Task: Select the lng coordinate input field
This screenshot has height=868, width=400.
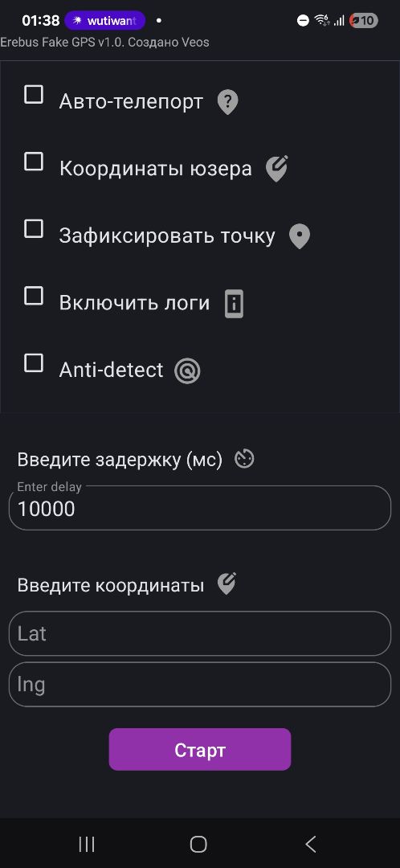Action: pyautogui.click(x=200, y=684)
